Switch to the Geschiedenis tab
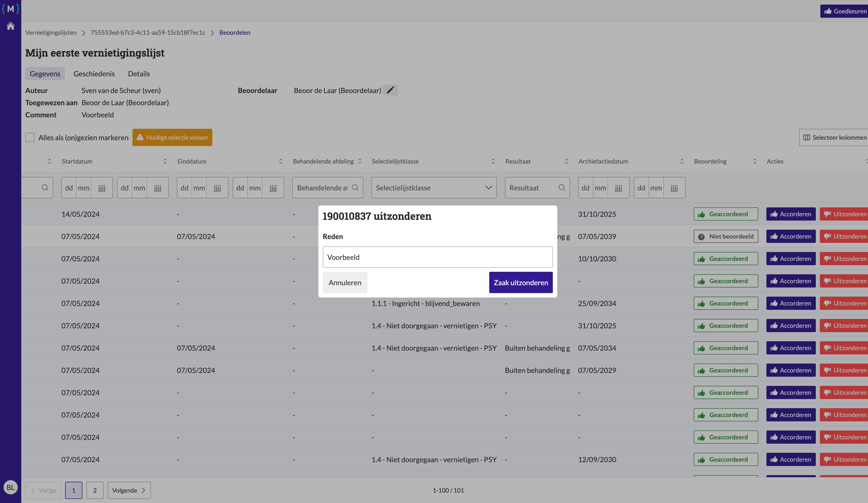This screenshot has height=503, width=868. click(94, 74)
